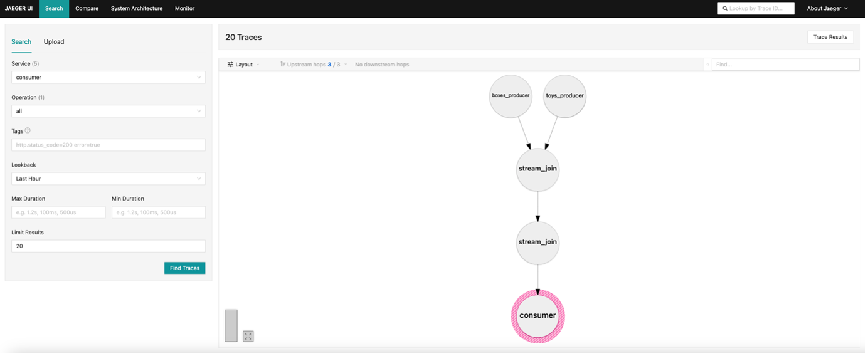Open the Compare page
The image size is (868, 356).
pos(87,8)
